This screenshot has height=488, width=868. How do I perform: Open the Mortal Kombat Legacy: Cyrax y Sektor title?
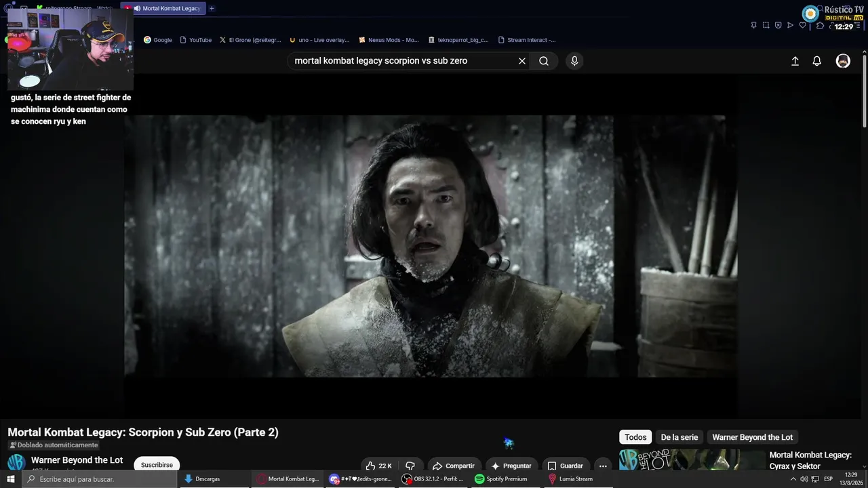pyautogui.click(x=810, y=461)
